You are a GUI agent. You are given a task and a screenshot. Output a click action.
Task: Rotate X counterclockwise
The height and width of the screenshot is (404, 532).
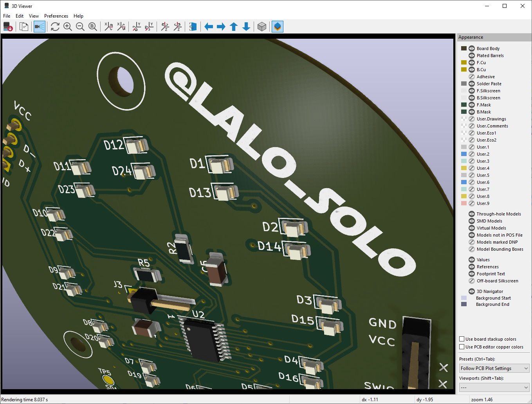[x=121, y=27]
